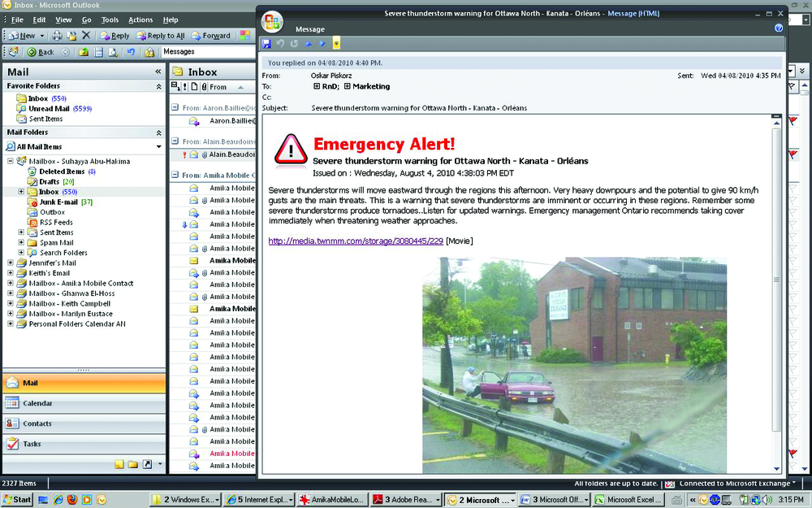This screenshot has height=508, width=812.
Task: Open the Tools menu
Action: [x=110, y=20]
